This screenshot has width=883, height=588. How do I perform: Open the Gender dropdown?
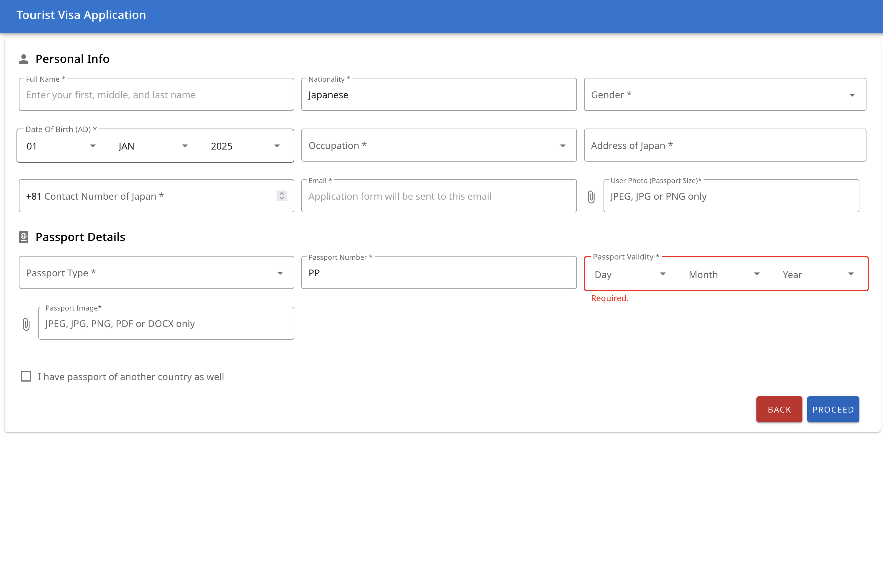tap(725, 94)
